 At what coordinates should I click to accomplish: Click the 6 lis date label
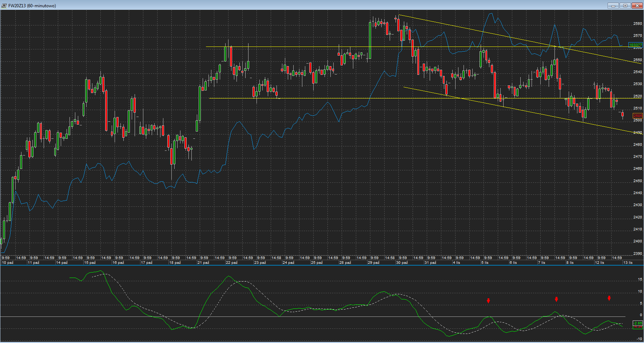514,263
